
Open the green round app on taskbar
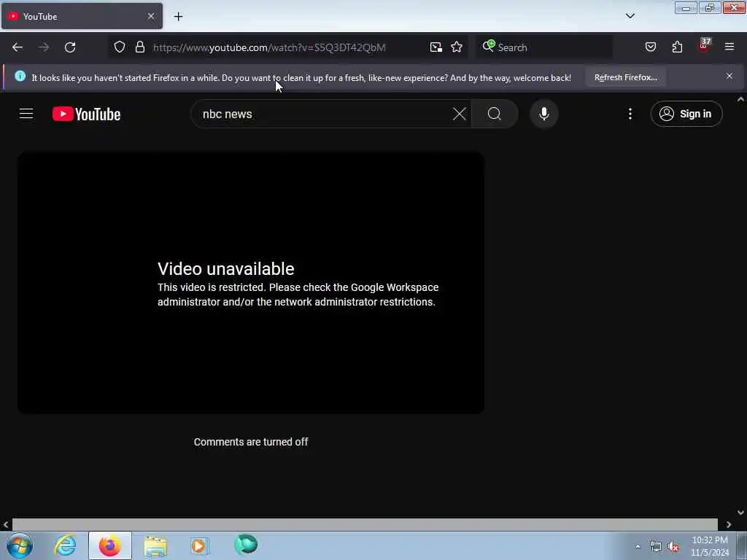point(246,545)
